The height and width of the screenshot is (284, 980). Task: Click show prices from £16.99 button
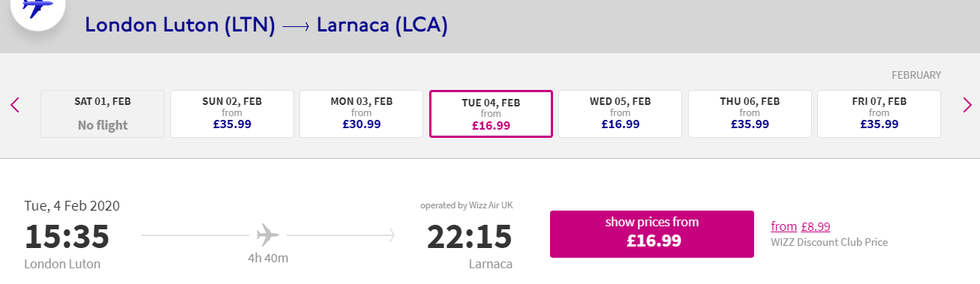(x=652, y=234)
